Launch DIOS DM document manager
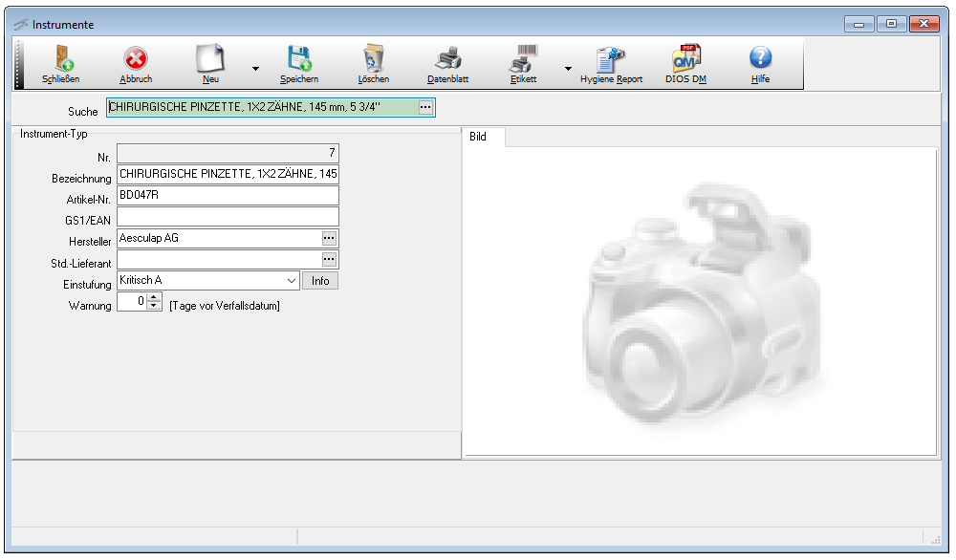Viewport: 956px width, 560px height. [x=685, y=64]
